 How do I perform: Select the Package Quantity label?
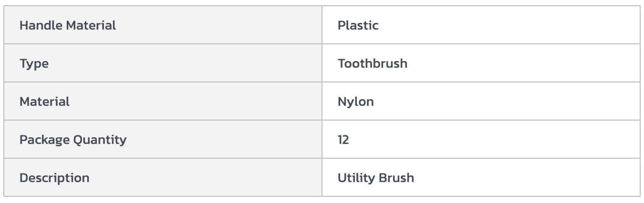[73, 140]
